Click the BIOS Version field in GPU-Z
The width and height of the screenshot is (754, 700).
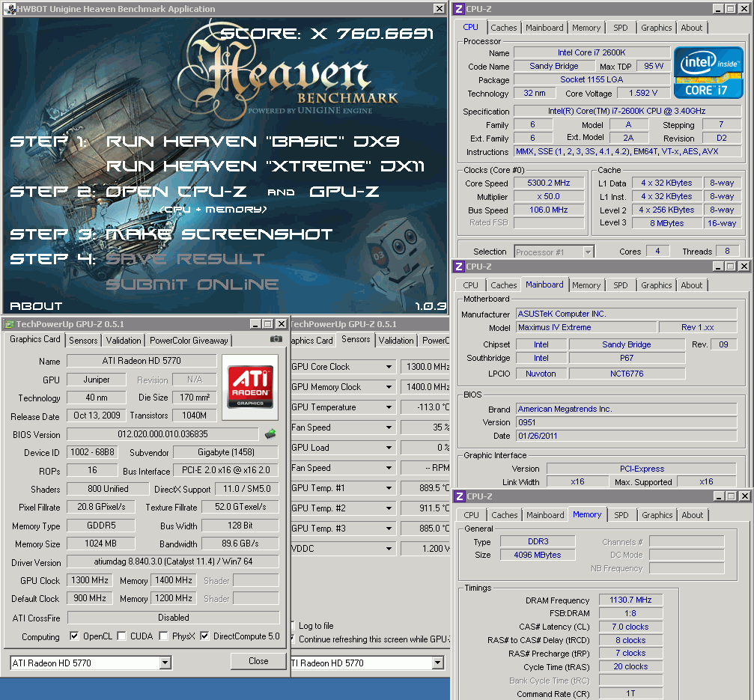tap(162, 434)
